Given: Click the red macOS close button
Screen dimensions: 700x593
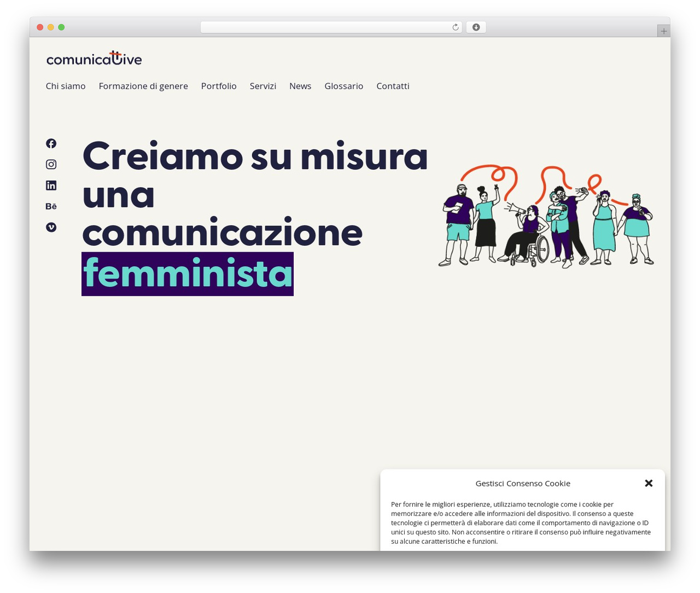Looking at the screenshot, I should pyautogui.click(x=40, y=27).
